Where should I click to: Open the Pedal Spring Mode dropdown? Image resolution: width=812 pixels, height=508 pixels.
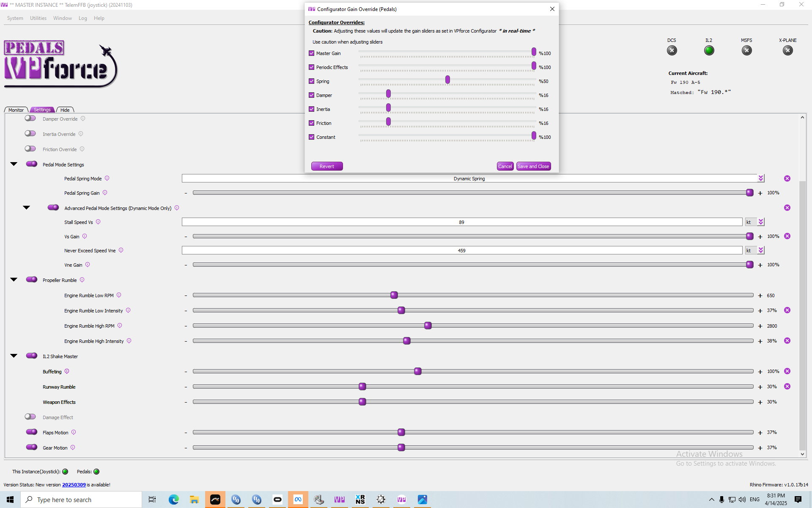click(x=761, y=179)
